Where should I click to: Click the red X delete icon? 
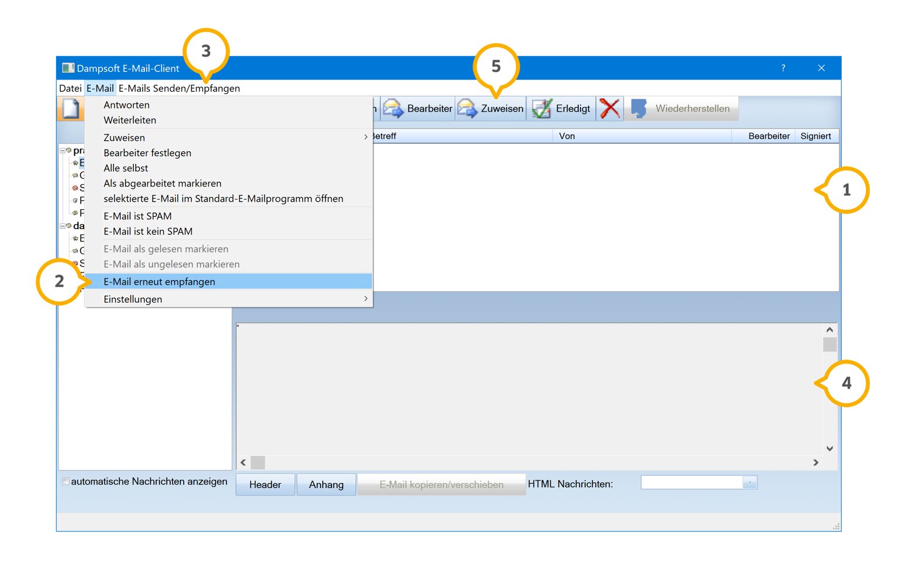pos(610,109)
